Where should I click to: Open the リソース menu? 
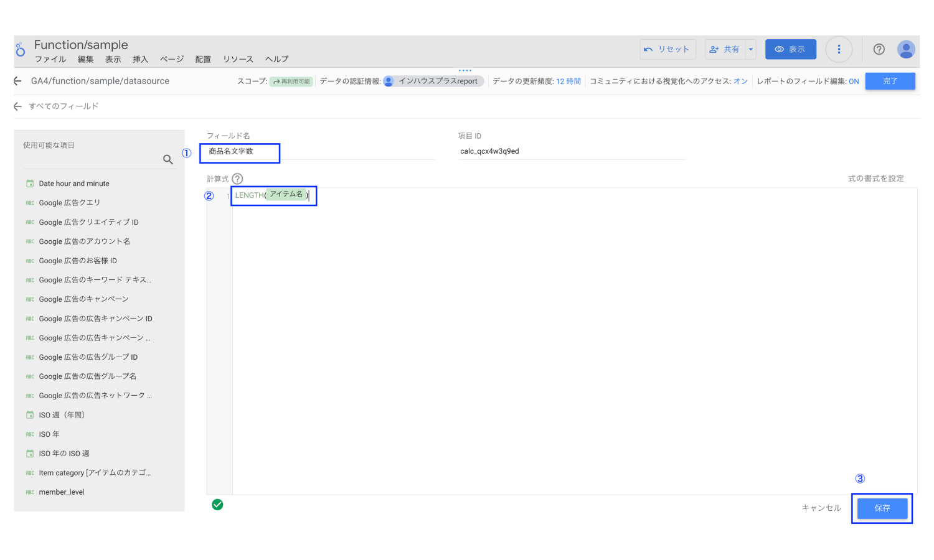coord(238,60)
